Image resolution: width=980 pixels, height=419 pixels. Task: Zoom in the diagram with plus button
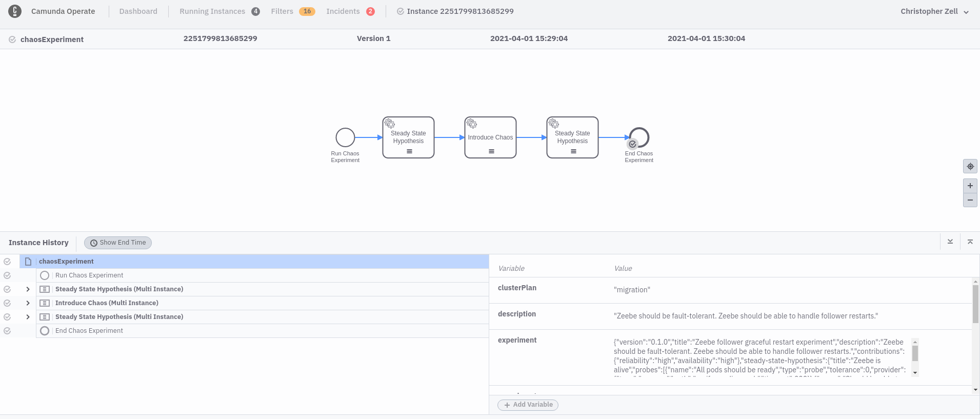[970, 186]
